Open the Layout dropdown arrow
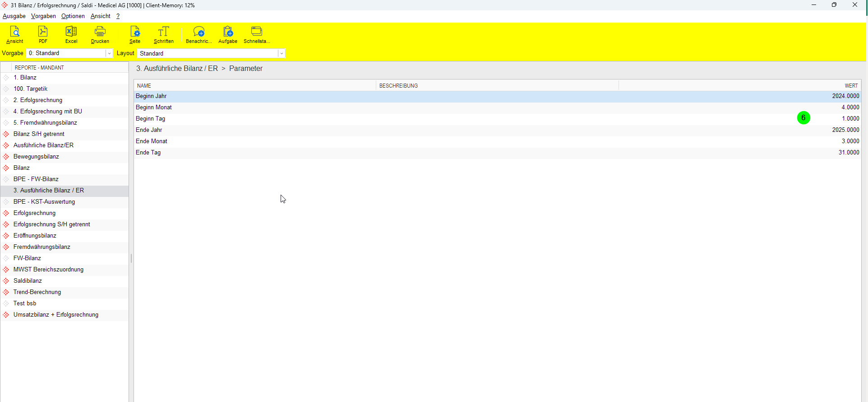 coord(282,53)
